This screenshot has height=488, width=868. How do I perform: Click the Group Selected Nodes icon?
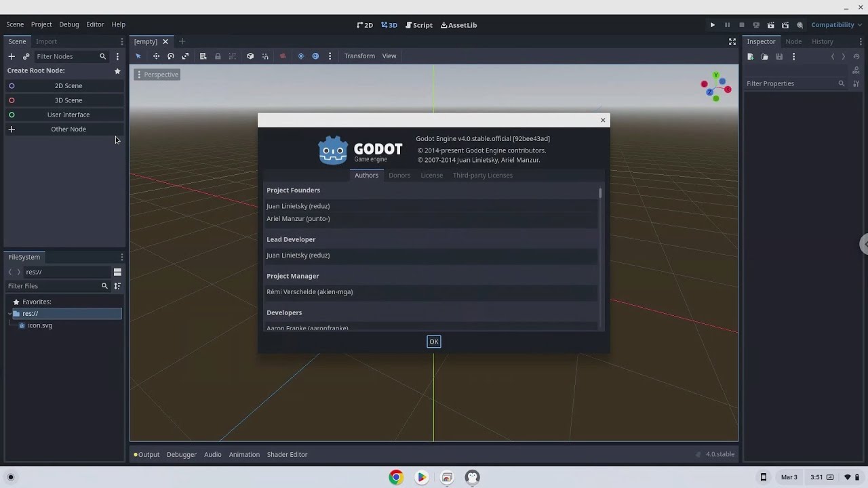coord(233,56)
